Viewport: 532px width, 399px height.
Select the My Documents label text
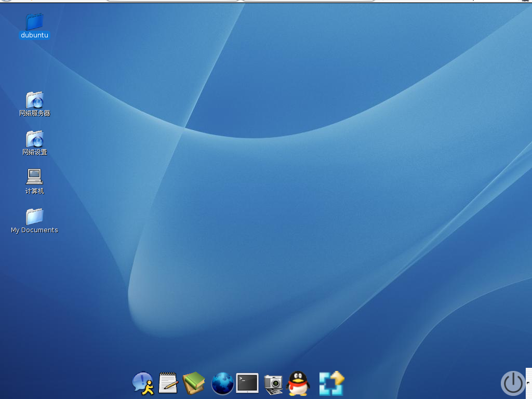34,230
